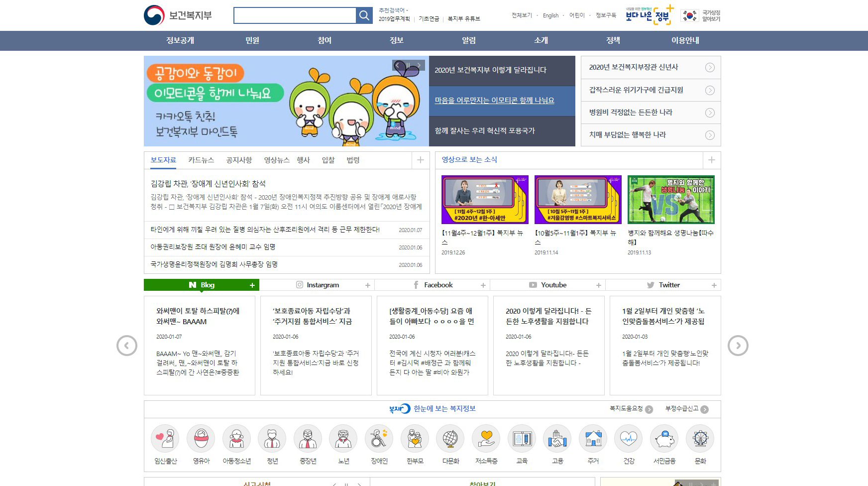Pause the main banner slideshow
This screenshot has width=868, height=486.
(x=409, y=65)
